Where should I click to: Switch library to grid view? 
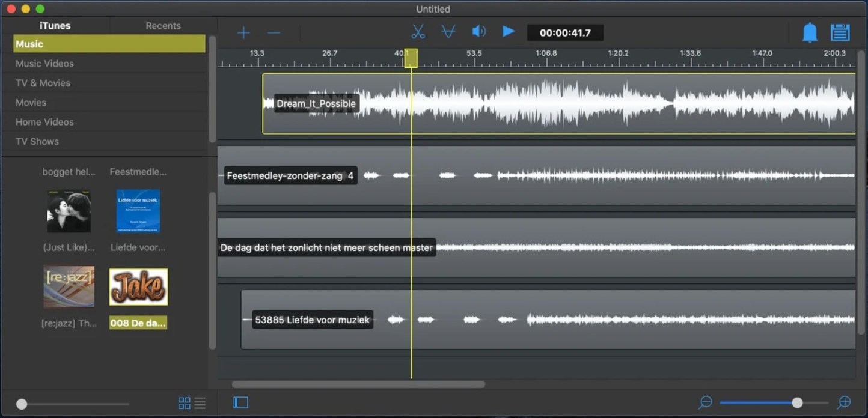click(185, 403)
